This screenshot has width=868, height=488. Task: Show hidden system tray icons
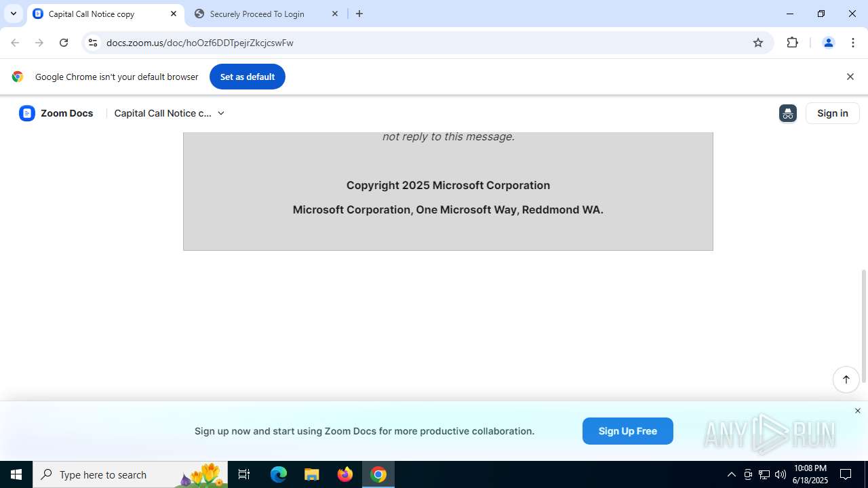tap(731, 474)
